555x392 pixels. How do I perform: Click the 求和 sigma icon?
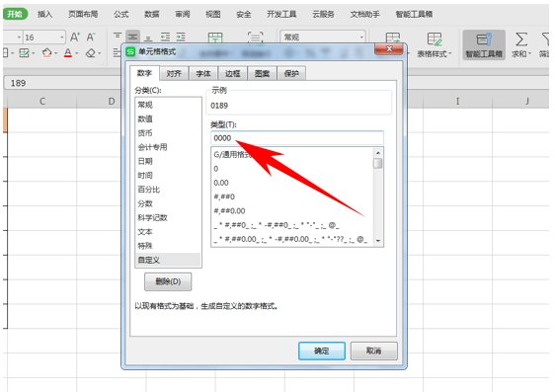point(521,39)
